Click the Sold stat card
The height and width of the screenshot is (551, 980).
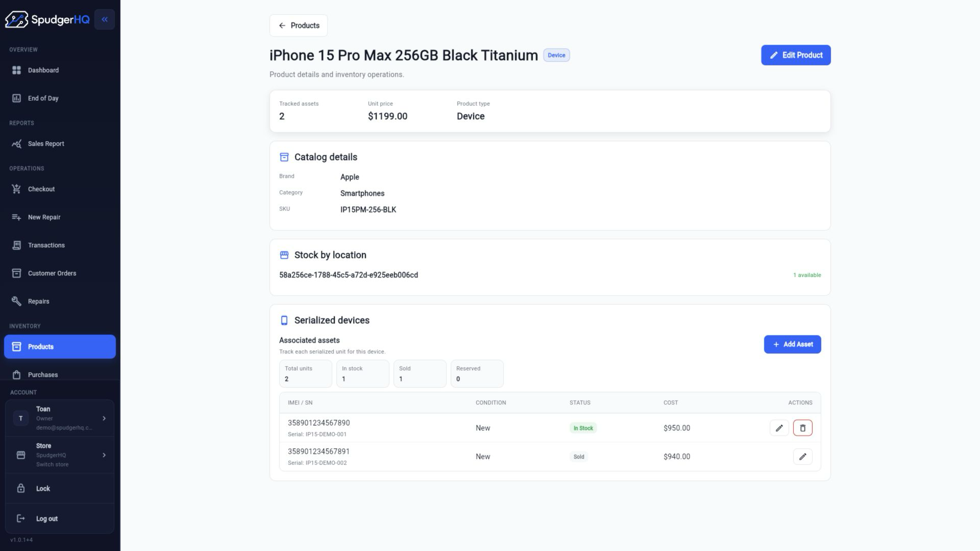(420, 374)
